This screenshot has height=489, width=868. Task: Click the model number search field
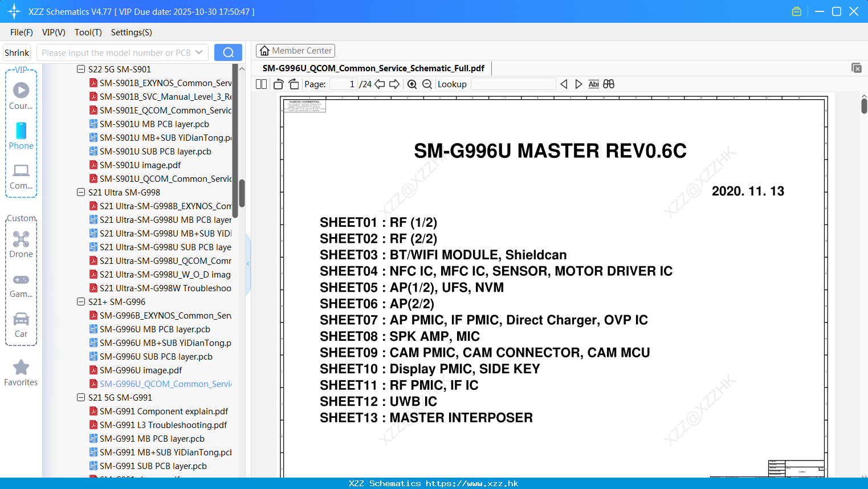click(x=117, y=52)
